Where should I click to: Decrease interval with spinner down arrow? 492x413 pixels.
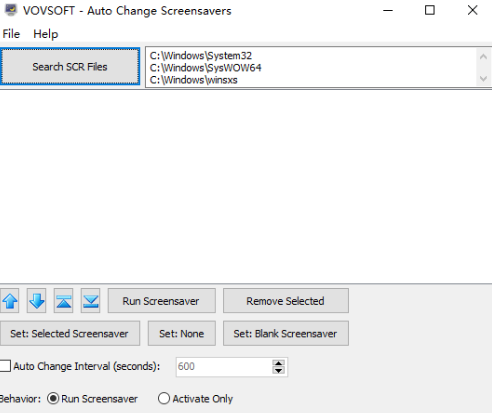(278, 370)
